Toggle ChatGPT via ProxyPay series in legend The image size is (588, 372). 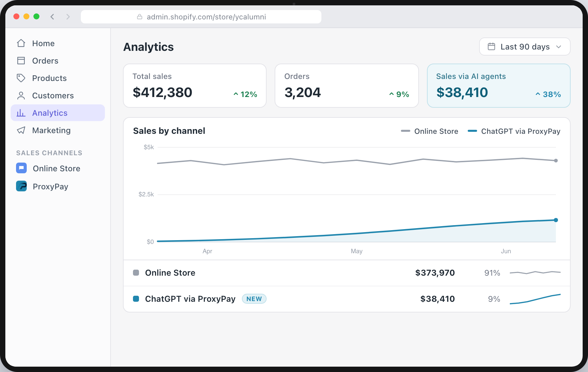click(x=514, y=131)
